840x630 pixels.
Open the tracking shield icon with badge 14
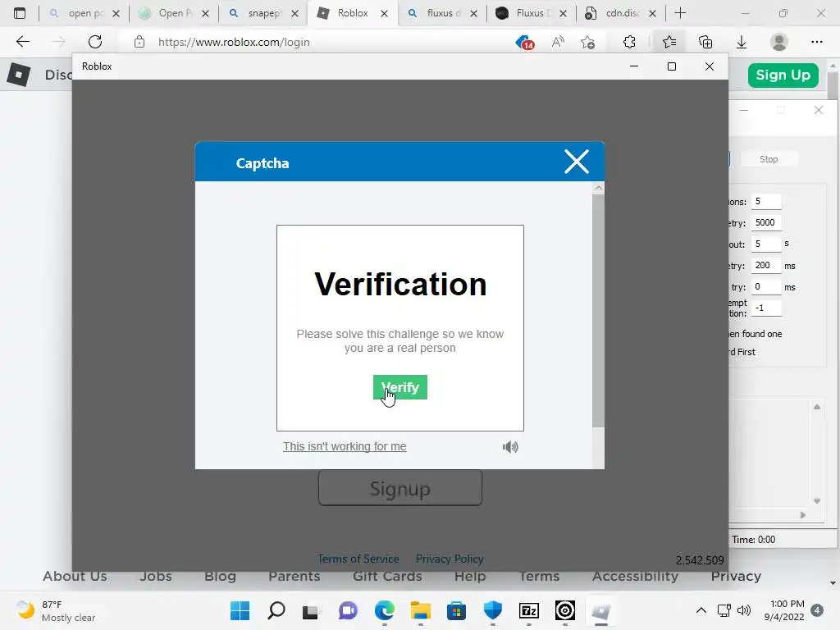(524, 42)
